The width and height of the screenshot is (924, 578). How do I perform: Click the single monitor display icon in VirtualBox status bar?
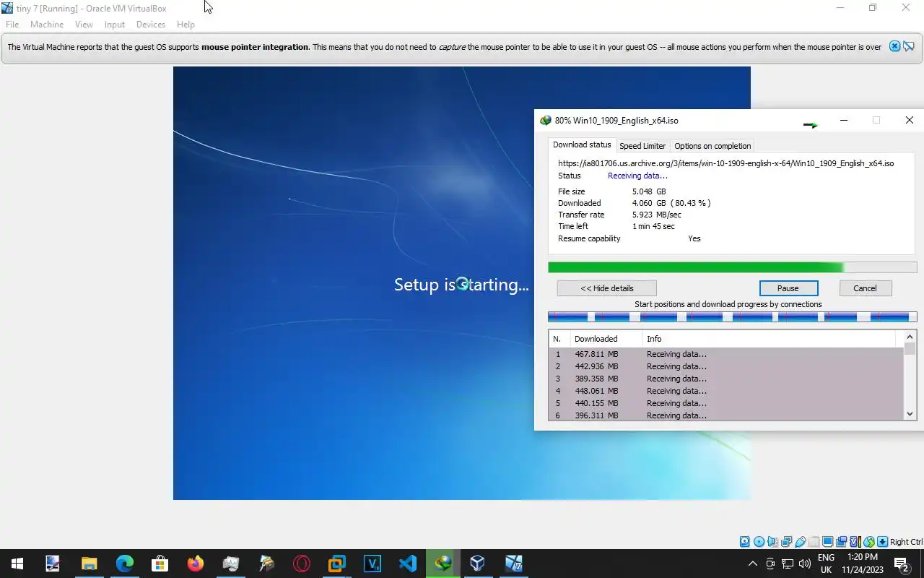point(827,542)
